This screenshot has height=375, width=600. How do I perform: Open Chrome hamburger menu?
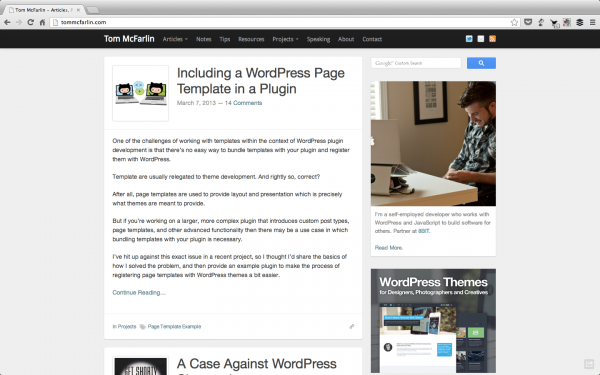(x=592, y=23)
